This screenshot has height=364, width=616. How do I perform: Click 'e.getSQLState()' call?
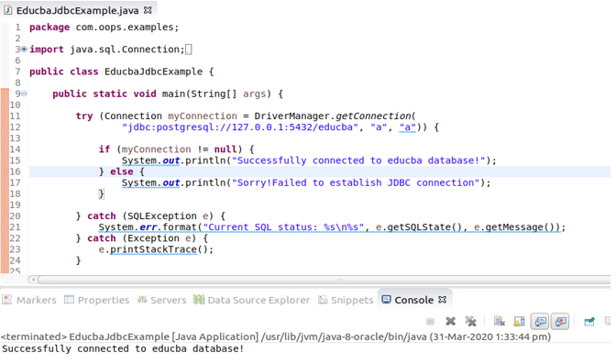click(x=419, y=227)
